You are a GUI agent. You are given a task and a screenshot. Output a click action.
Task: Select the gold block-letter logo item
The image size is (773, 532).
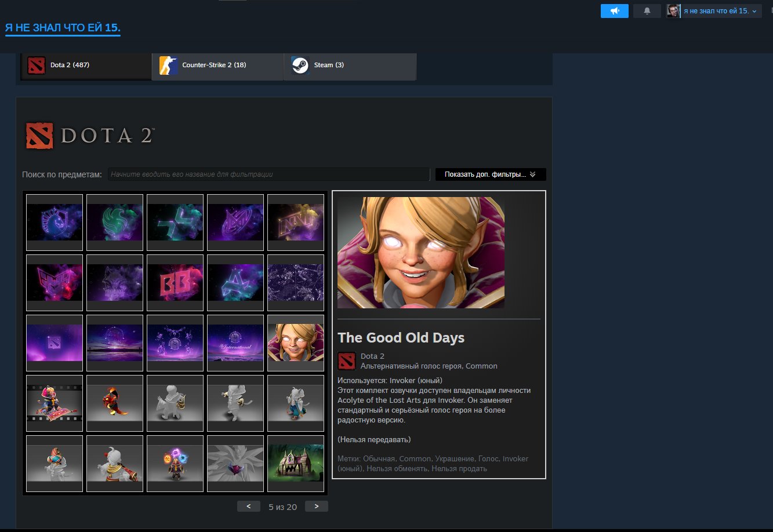click(296, 223)
